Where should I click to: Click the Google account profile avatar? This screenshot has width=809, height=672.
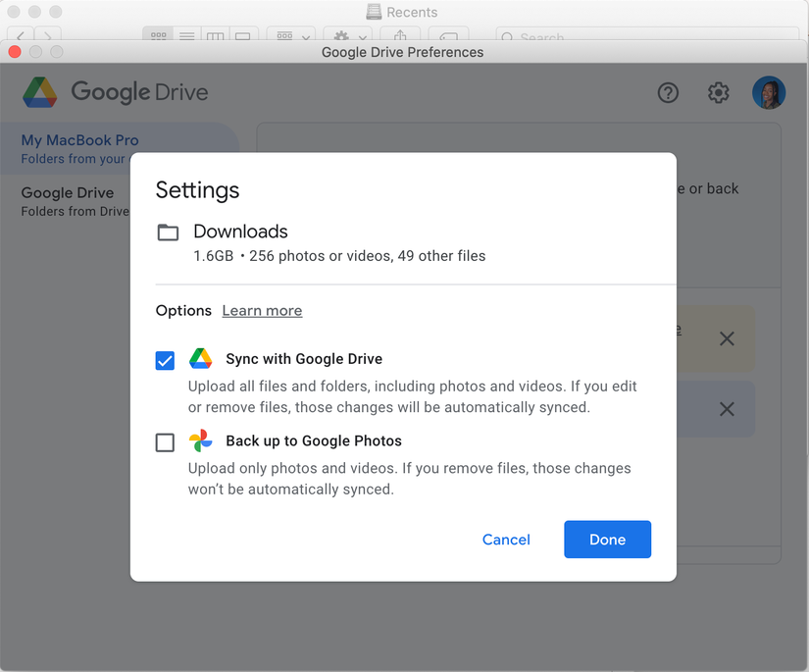click(x=769, y=92)
